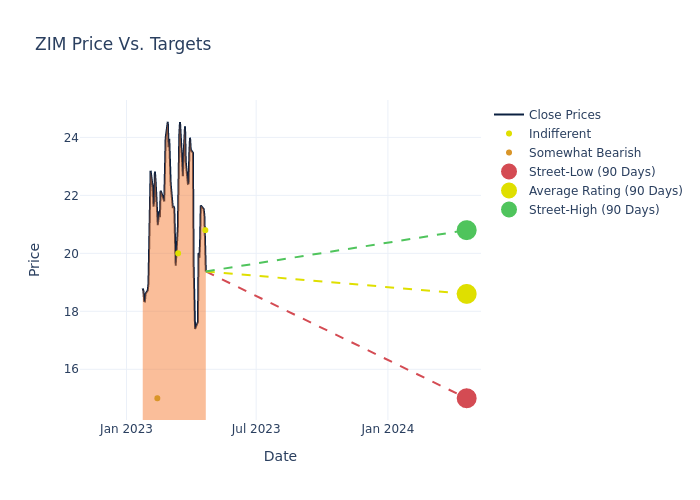
Task: Click the red dashed Street-Low projection line
Action: pos(335,334)
